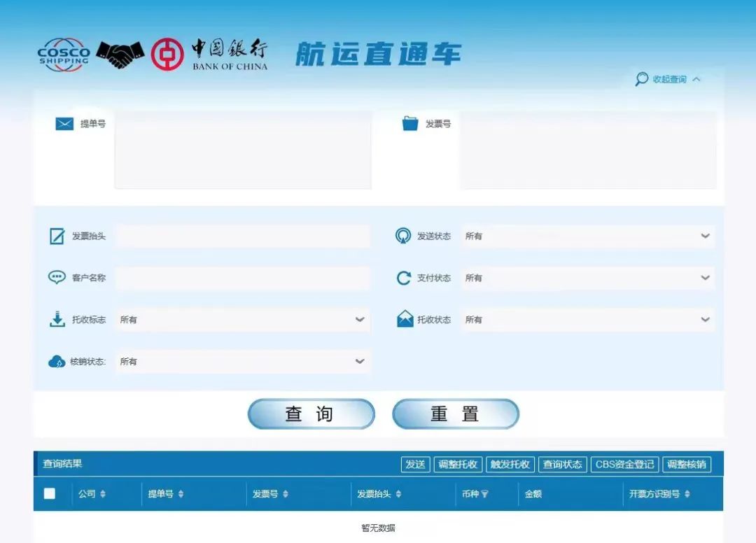The image size is (756, 543).
Task: Open the 核销状态 dropdown
Action: coord(242,362)
